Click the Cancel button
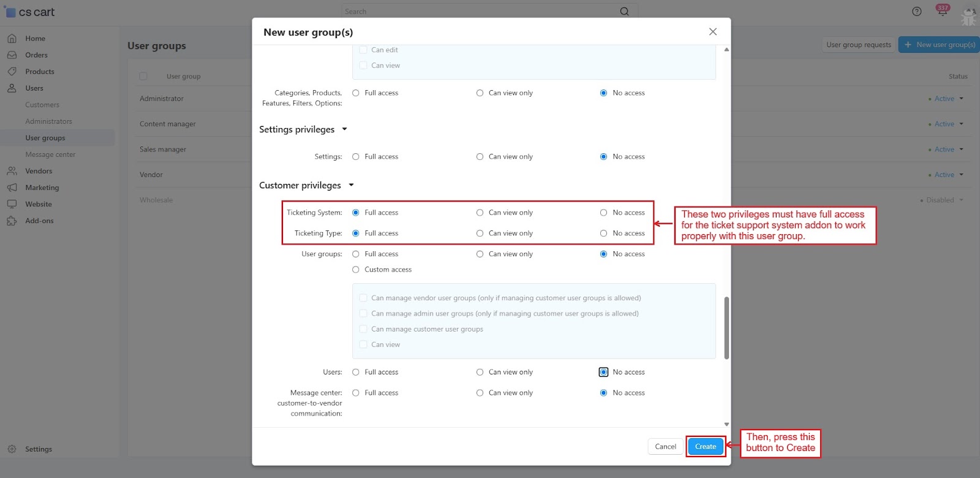The image size is (980, 478). [x=665, y=447]
